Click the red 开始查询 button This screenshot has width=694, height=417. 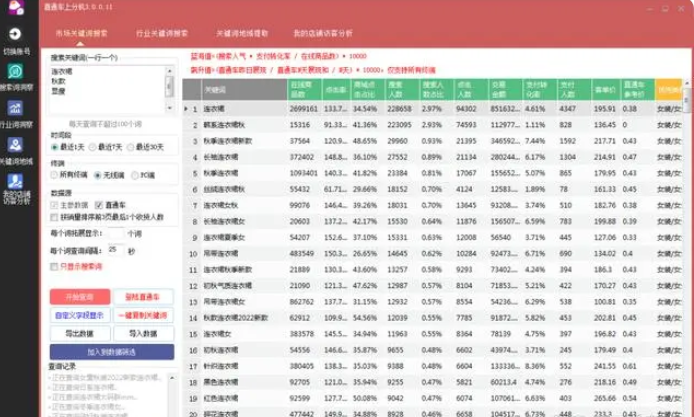pyautogui.click(x=80, y=297)
